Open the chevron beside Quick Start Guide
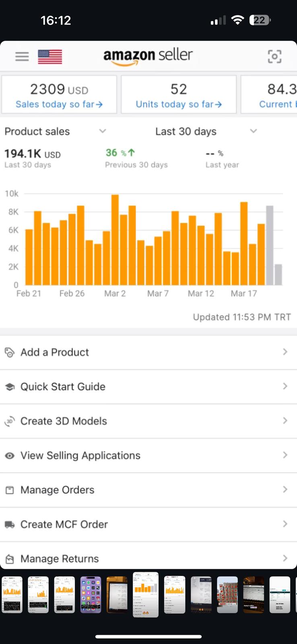This screenshot has width=297, height=644. tap(285, 386)
